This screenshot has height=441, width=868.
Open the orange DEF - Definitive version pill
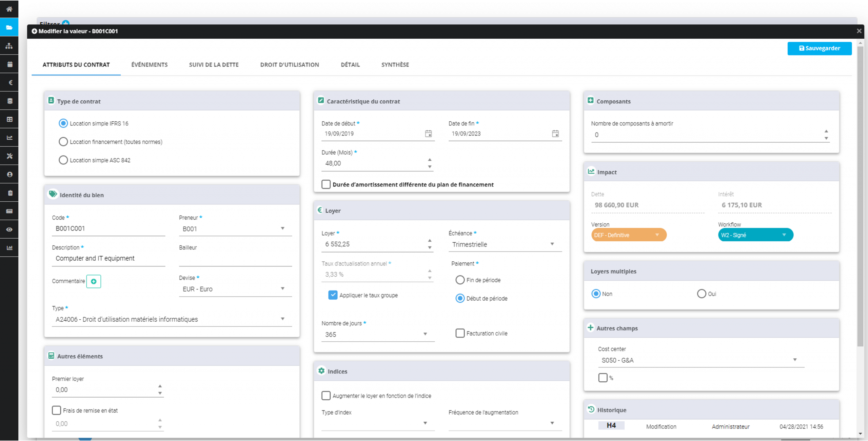tap(628, 235)
